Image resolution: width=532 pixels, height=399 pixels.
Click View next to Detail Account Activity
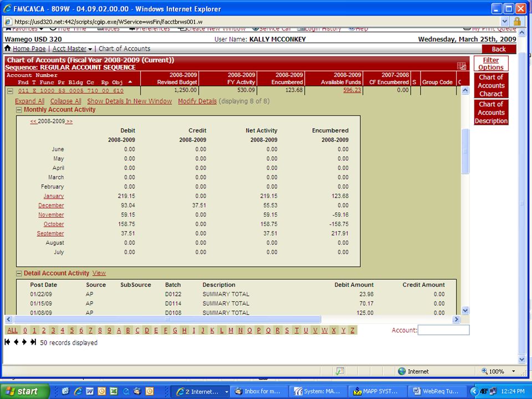99,273
